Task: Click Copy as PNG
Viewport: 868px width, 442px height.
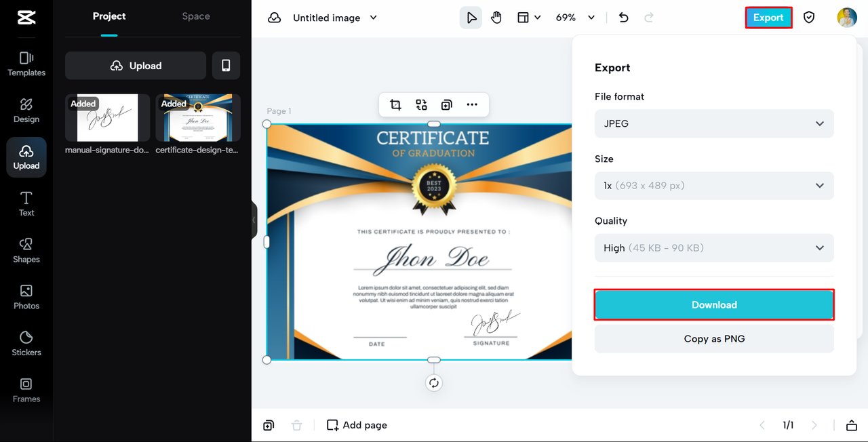Action: coord(714,338)
